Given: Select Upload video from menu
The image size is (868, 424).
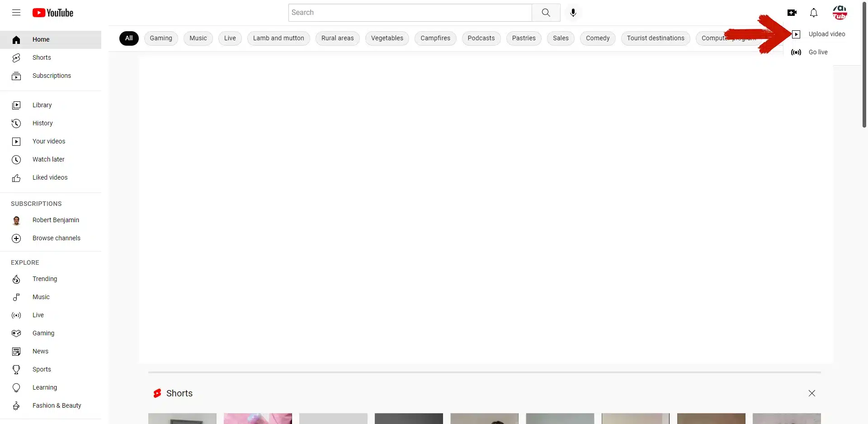Looking at the screenshot, I should 826,34.
